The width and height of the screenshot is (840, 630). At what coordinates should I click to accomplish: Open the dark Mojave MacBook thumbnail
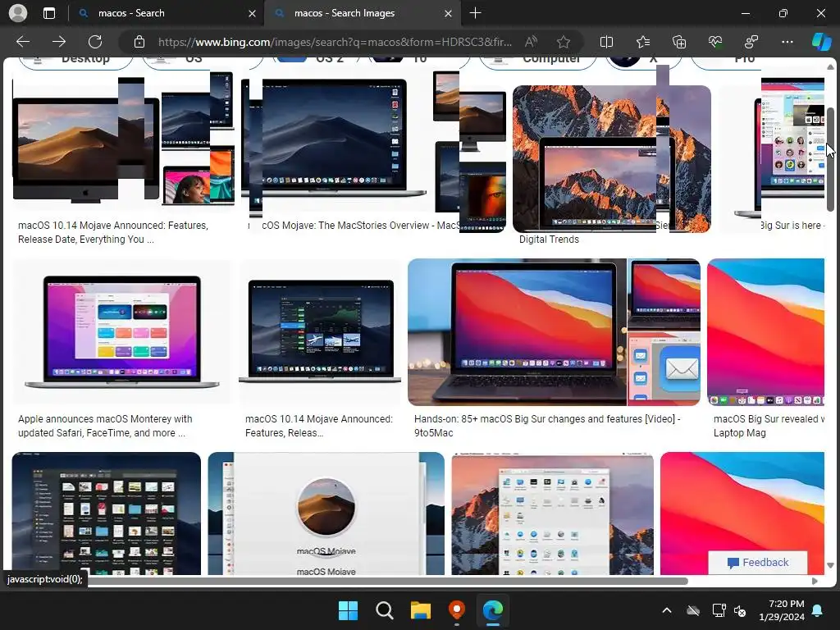click(335, 137)
